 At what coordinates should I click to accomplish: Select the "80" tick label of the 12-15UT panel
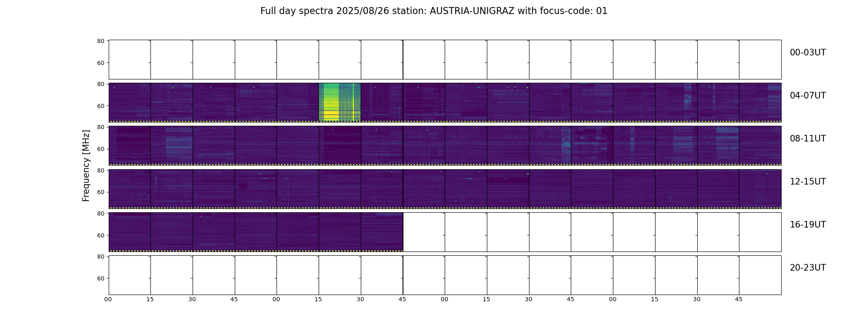point(100,170)
